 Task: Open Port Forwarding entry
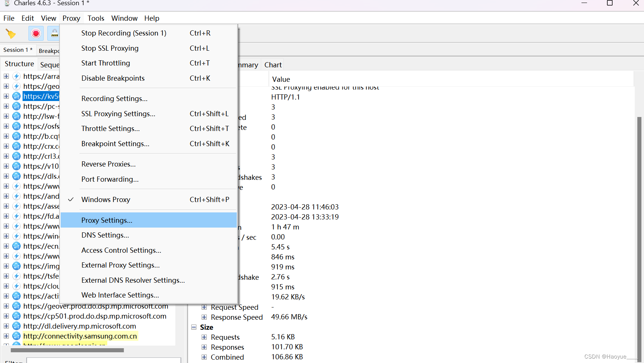coord(148,179)
